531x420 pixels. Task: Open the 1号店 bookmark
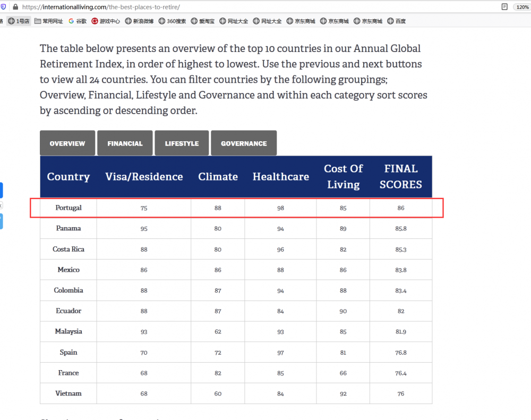(19, 21)
